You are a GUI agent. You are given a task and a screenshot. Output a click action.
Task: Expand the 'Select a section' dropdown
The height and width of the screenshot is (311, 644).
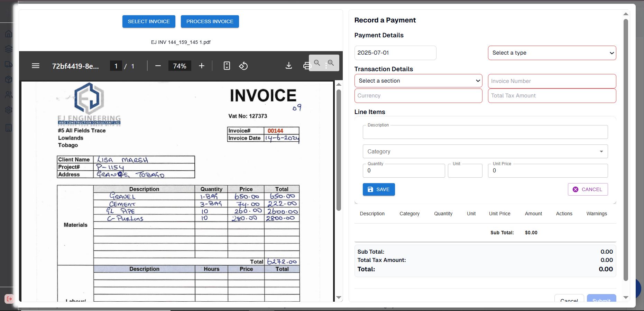(x=418, y=81)
